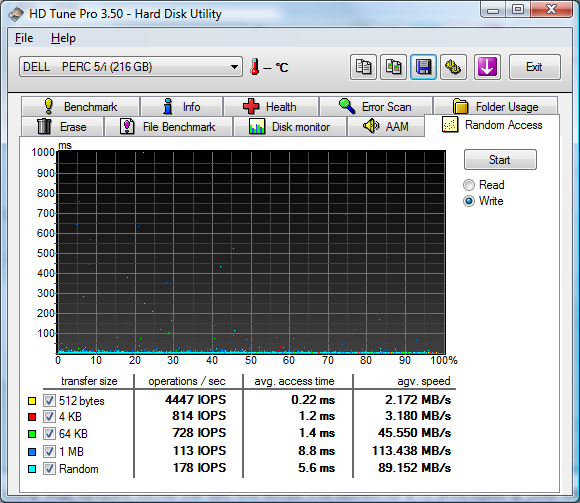580x503 pixels.
Task: Select the Read radio button
Action: tap(469, 185)
